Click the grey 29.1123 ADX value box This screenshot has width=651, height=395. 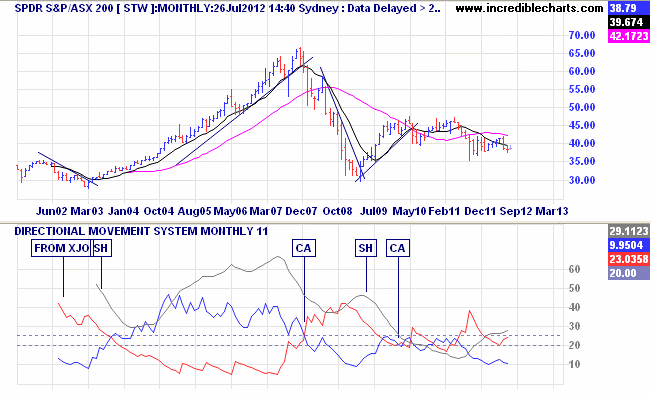click(629, 231)
